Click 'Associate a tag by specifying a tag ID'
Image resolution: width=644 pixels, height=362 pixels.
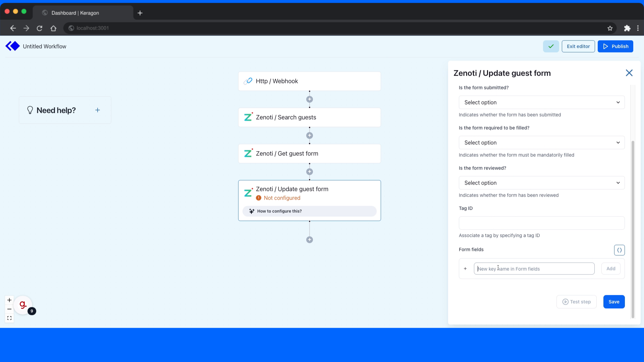pyautogui.click(x=499, y=235)
